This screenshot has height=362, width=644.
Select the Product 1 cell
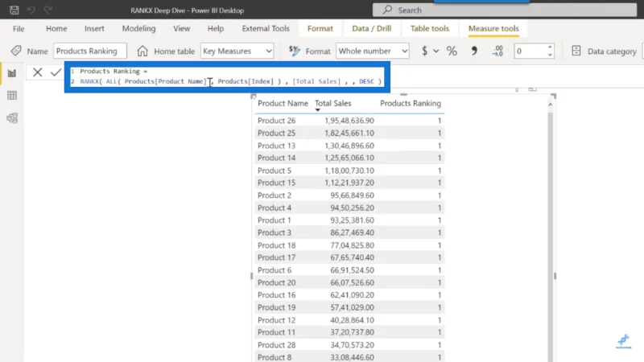274,220
